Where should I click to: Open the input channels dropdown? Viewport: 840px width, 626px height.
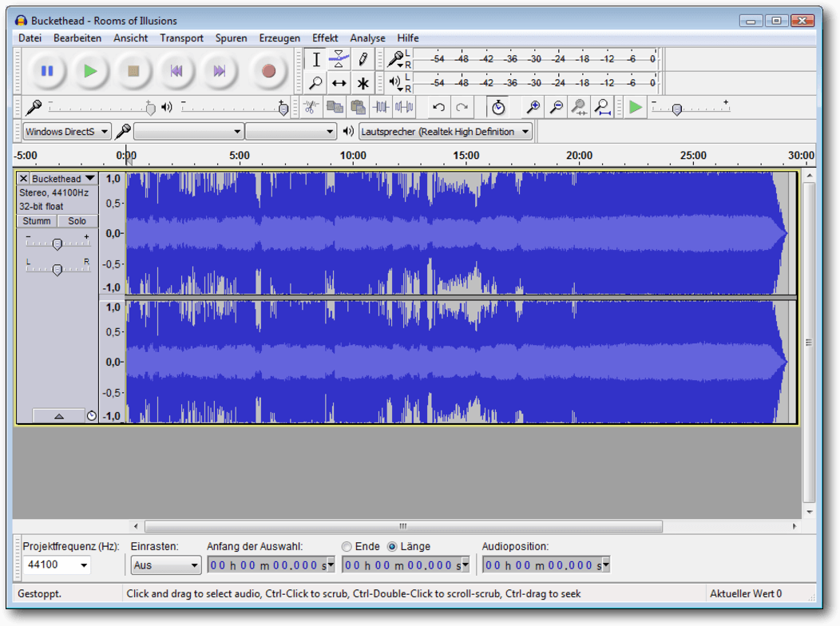(x=291, y=131)
